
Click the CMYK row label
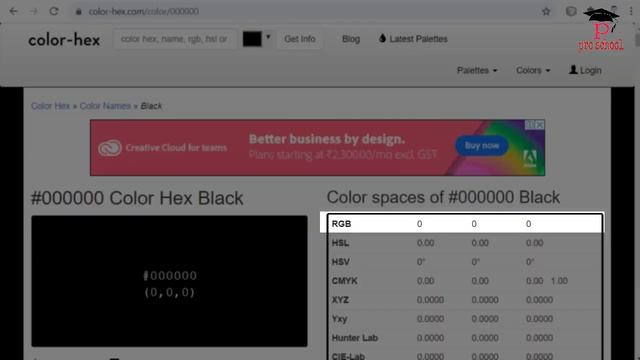point(344,281)
